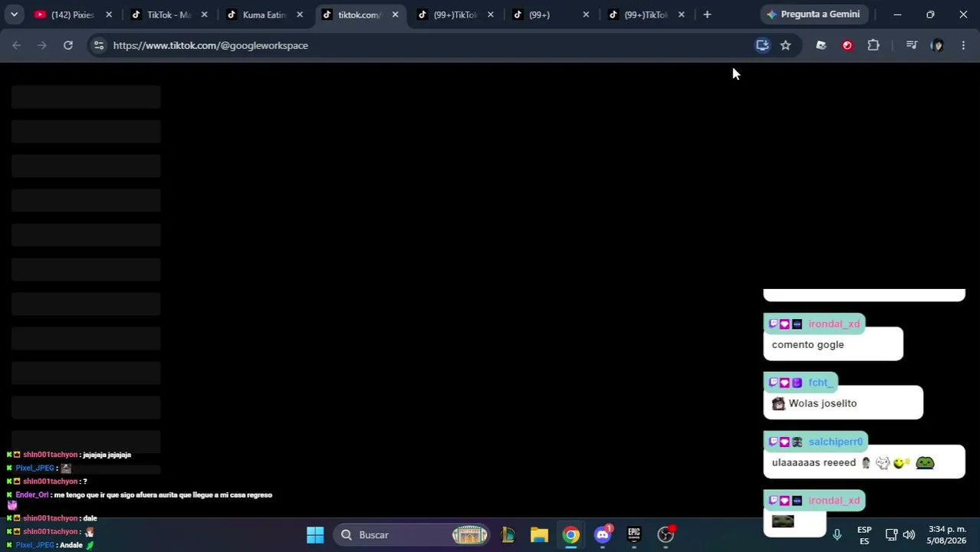Switch to the Kuma Eatin tab
Image resolution: width=980 pixels, height=552 pixels.
[x=264, y=15]
